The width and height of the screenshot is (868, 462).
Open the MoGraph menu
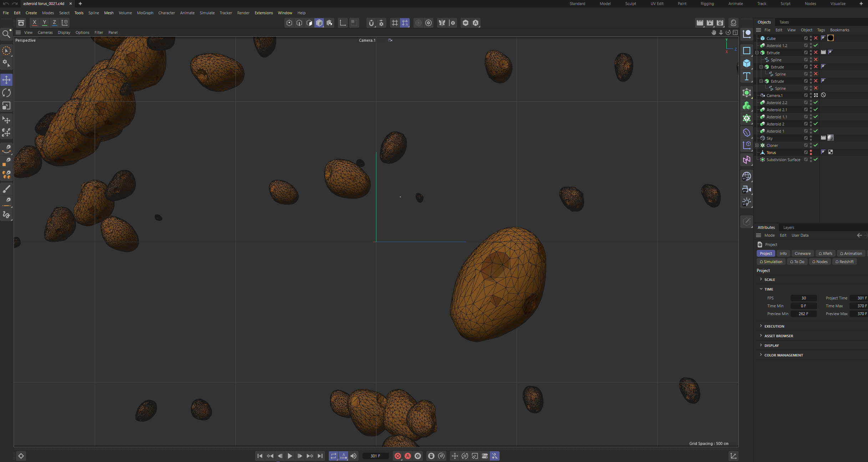tap(145, 13)
